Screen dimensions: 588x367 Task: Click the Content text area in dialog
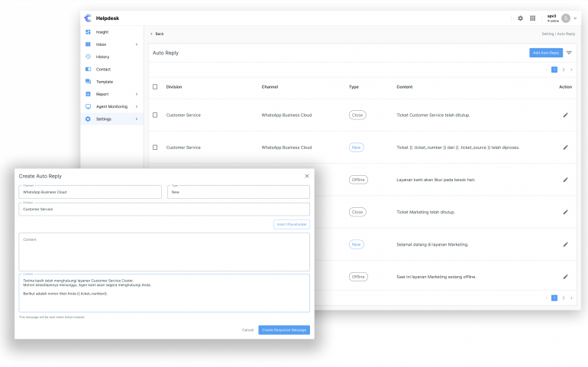pyautogui.click(x=164, y=253)
